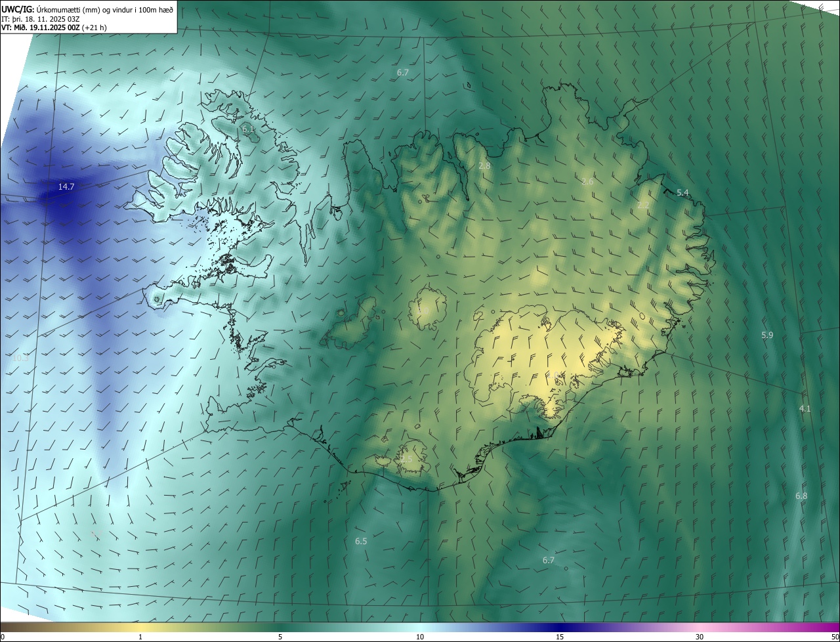The image size is (840, 642).
Task: Click the 0 tick on the color scale
Action: (x=3, y=637)
